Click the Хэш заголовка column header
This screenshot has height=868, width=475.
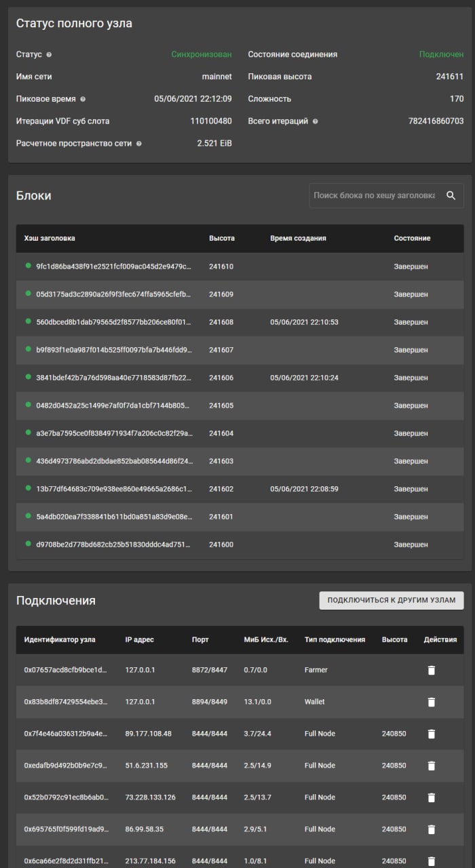click(x=50, y=238)
